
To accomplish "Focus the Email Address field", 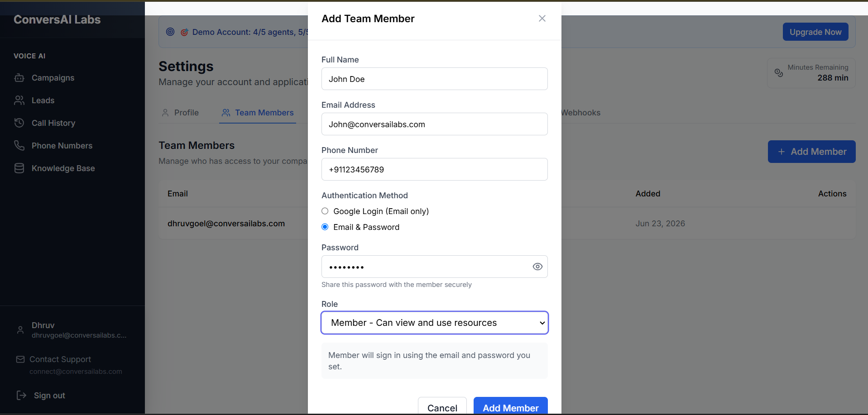I will tap(435, 124).
